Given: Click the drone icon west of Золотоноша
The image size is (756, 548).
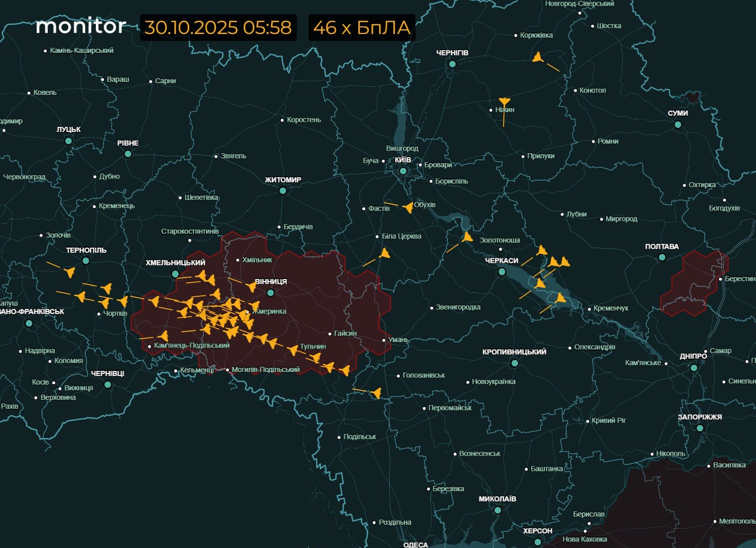Looking at the screenshot, I should [x=467, y=237].
